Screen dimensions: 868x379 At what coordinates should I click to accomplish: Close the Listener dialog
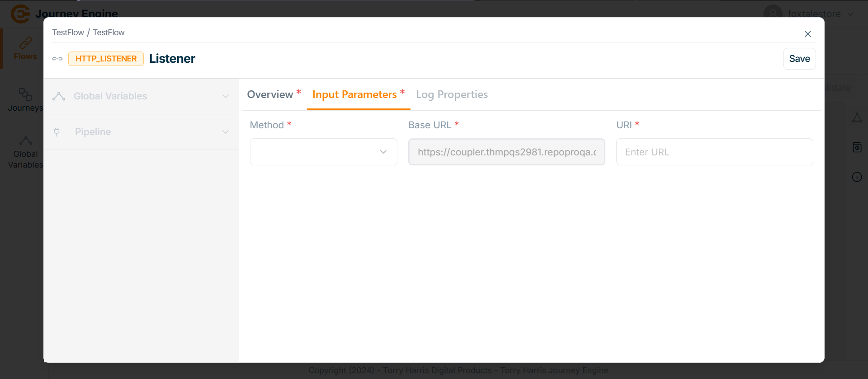(807, 34)
